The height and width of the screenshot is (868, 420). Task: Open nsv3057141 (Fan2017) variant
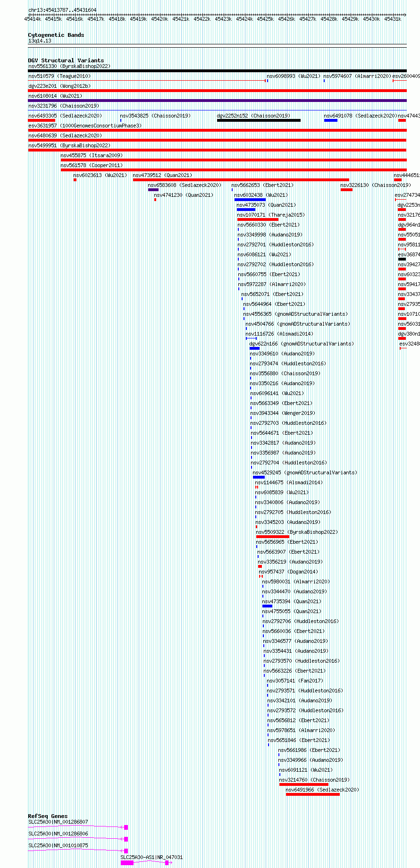[x=295, y=681]
